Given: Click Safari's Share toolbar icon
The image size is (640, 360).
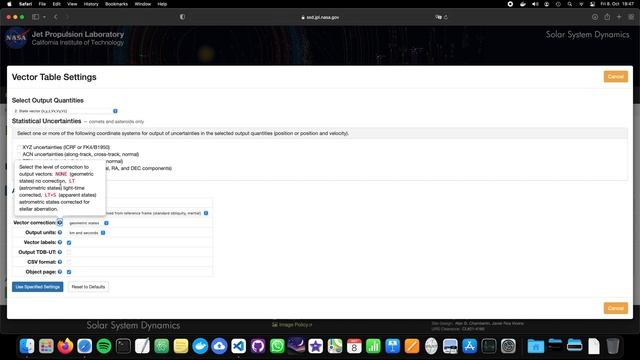Looking at the screenshot, I should (607, 17).
